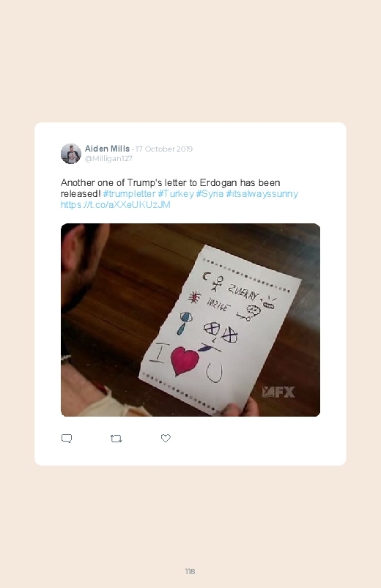
Task: Open the #trumpletter hashtag
Action: pyautogui.click(x=129, y=194)
